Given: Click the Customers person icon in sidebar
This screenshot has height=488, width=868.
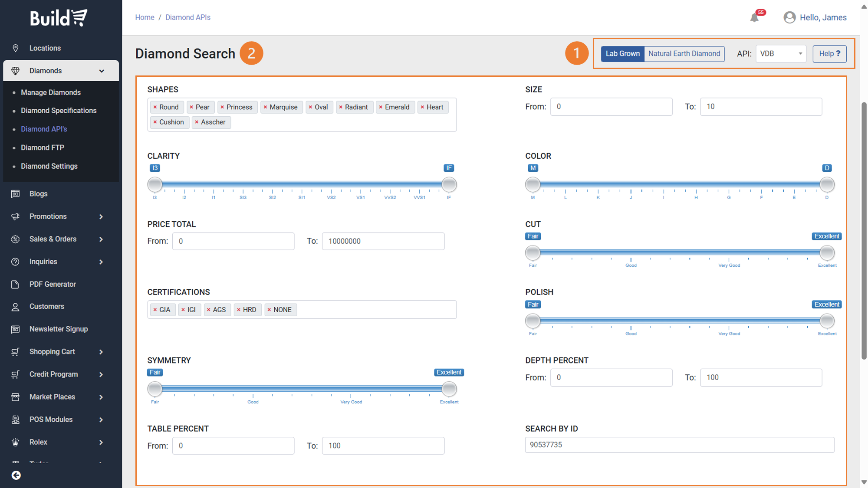Looking at the screenshot, I should tap(16, 307).
